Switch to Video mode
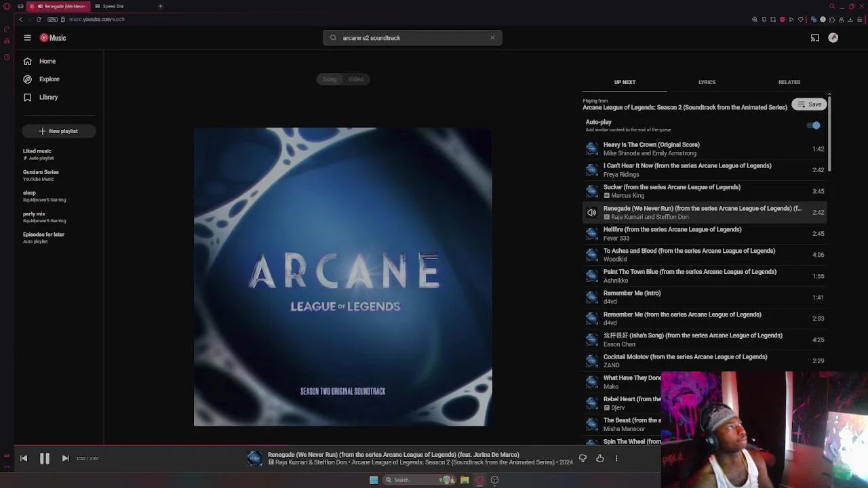 pyautogui.click(x=356, y=79)
